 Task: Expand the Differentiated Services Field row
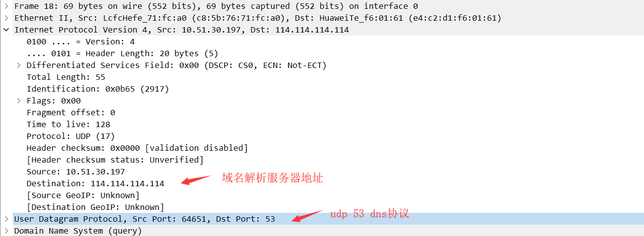[18, 66]
